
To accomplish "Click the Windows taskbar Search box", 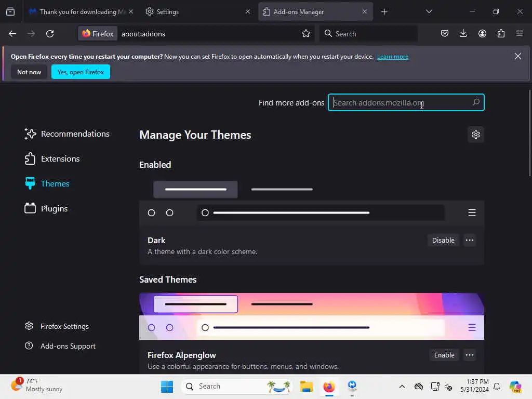I will pyautogui.click(x=237, y=387).
